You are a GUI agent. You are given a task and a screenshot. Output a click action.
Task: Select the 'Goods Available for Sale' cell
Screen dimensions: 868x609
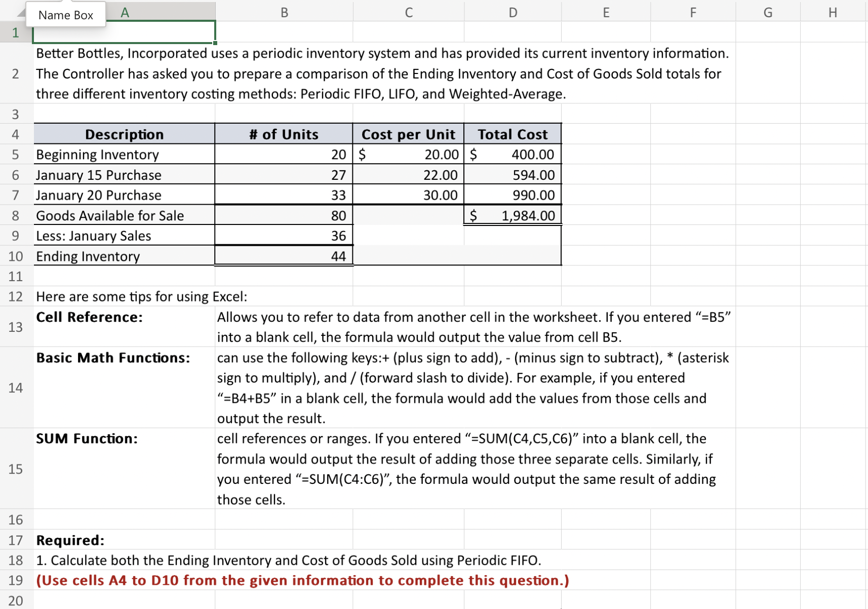(x=125, y=215)
